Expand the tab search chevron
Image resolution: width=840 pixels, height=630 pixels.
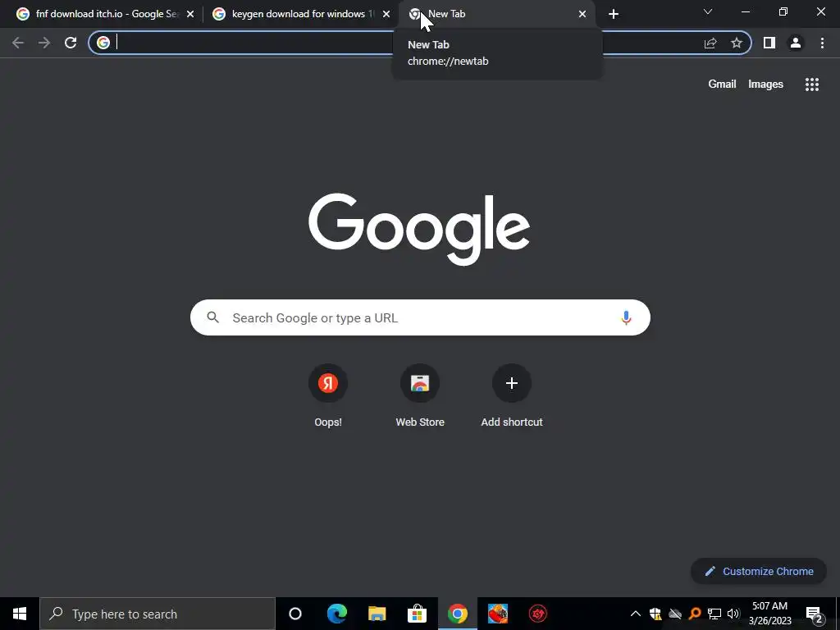coord(708,11)
